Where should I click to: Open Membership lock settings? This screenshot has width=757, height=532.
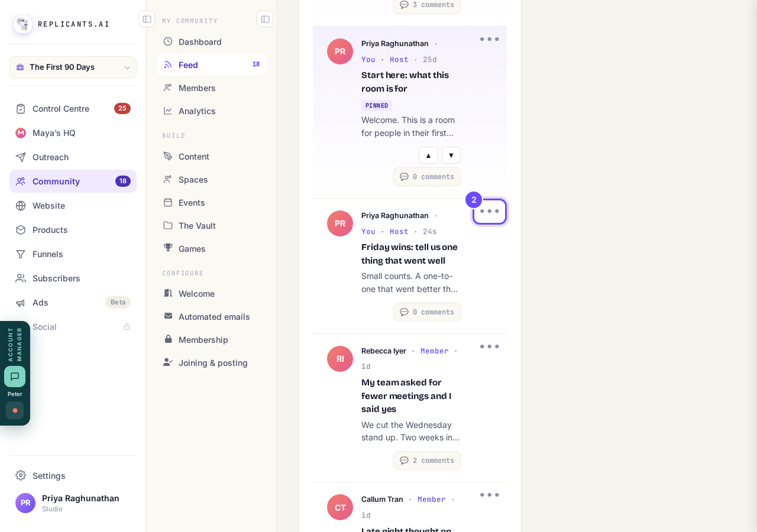pos(211,340)
